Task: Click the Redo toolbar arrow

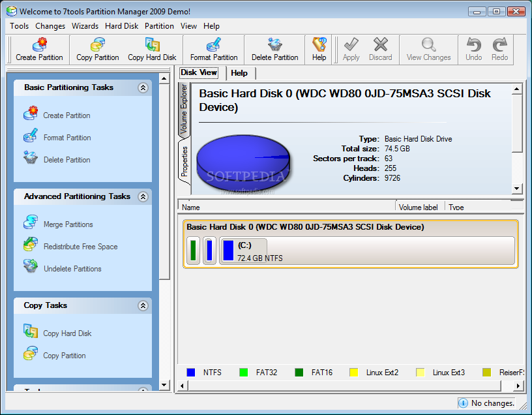Action: [500, 50]
